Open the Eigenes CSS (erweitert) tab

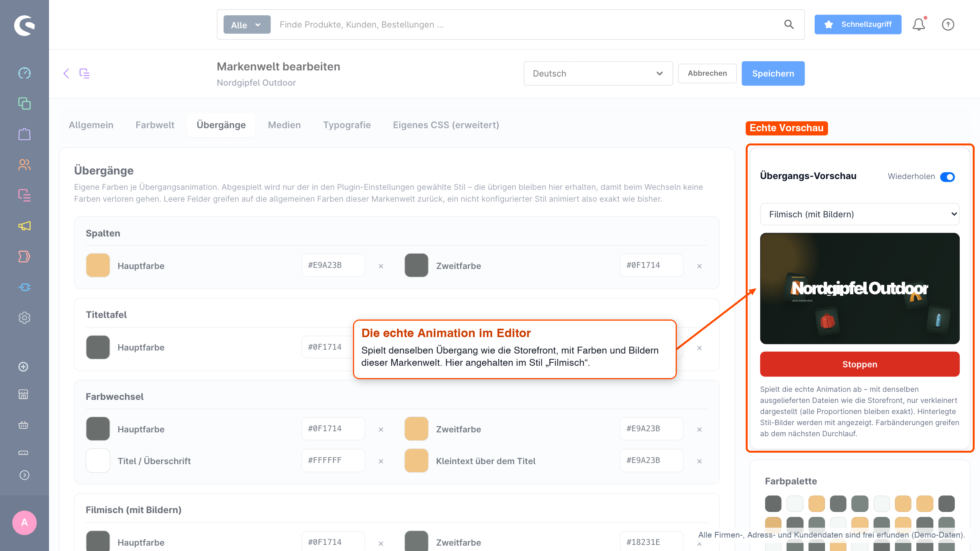446,125
